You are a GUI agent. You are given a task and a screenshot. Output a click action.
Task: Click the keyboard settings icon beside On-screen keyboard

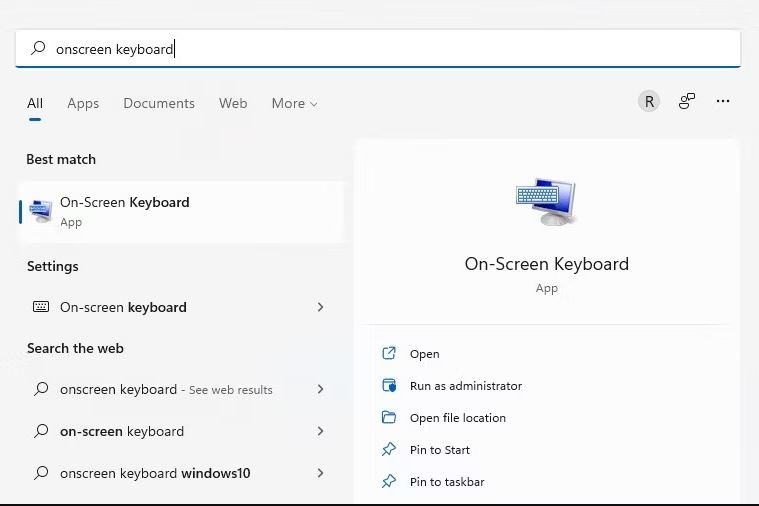point(41,307)
